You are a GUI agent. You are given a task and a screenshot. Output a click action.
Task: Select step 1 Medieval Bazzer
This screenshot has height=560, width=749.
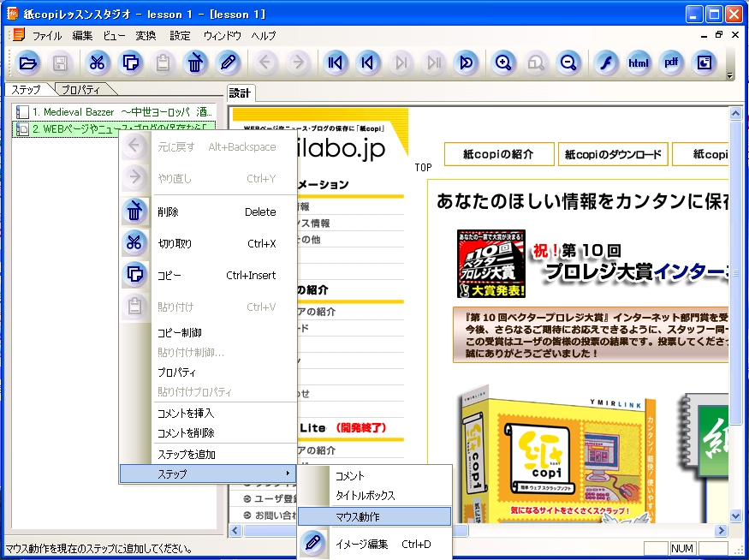(114, 112)
